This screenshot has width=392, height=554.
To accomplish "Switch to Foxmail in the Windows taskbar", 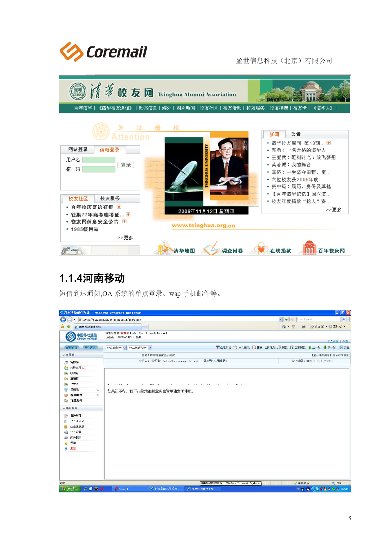I will (x=130, y=489).
